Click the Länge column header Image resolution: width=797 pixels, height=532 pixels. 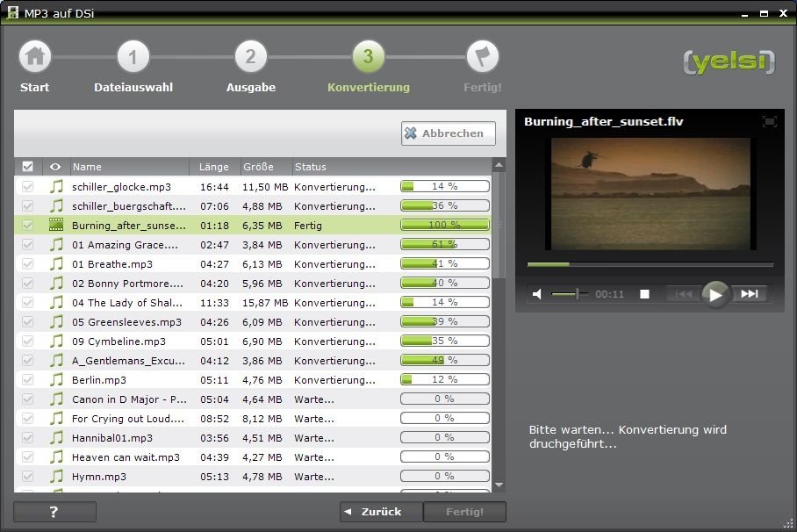point(213,166)
